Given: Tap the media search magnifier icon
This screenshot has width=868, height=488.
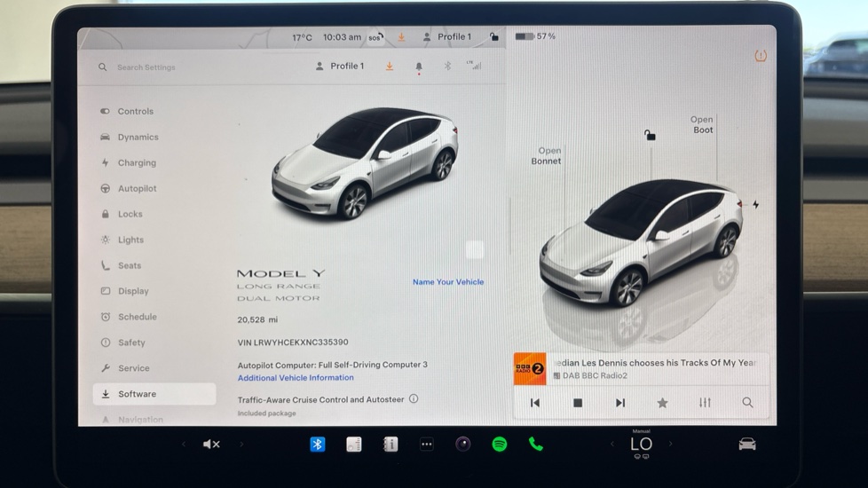Looking at the screenshot, I should [x=747, y=403].
